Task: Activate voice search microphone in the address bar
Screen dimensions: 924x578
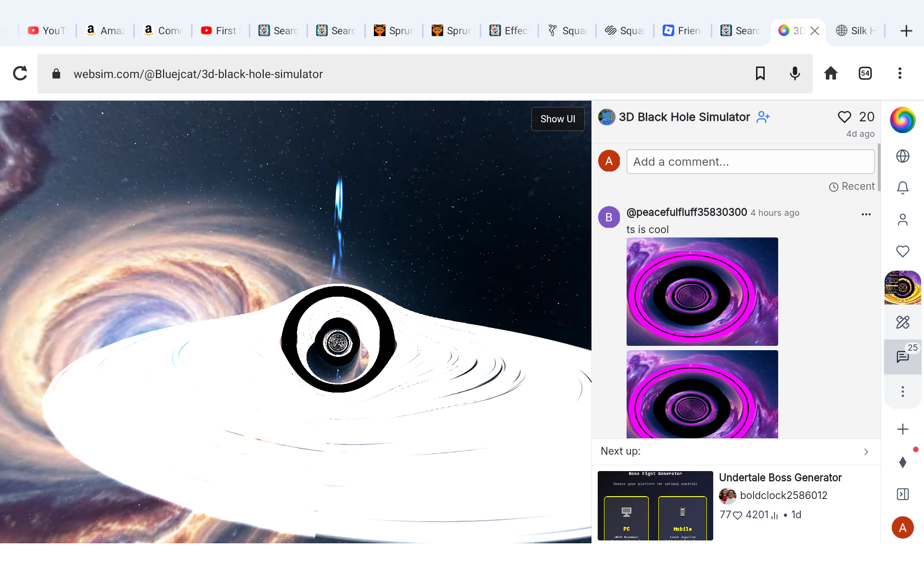Action: click(x=795, y=73)
